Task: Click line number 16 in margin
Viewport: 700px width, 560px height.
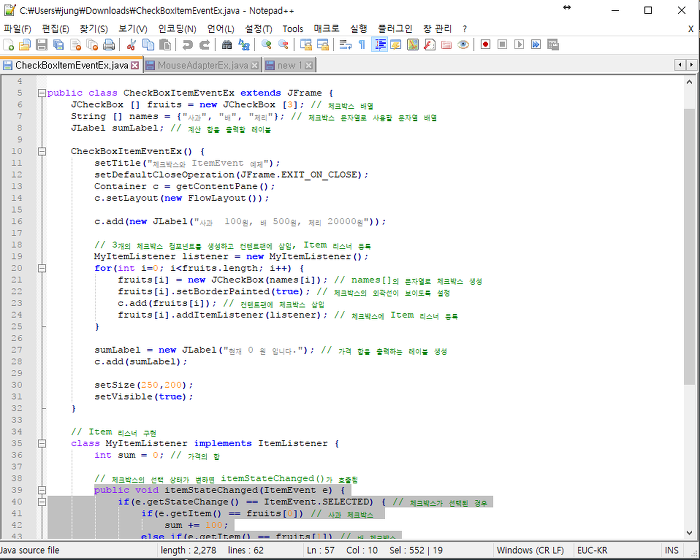Action: point(17,221)
